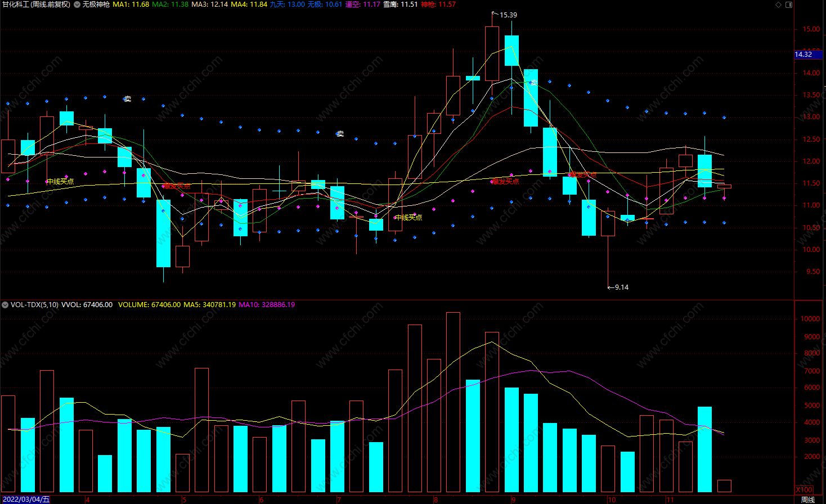Click month 6 on the time axis
826x504 pixels.
pyautogui.click(x=262, y=499)
